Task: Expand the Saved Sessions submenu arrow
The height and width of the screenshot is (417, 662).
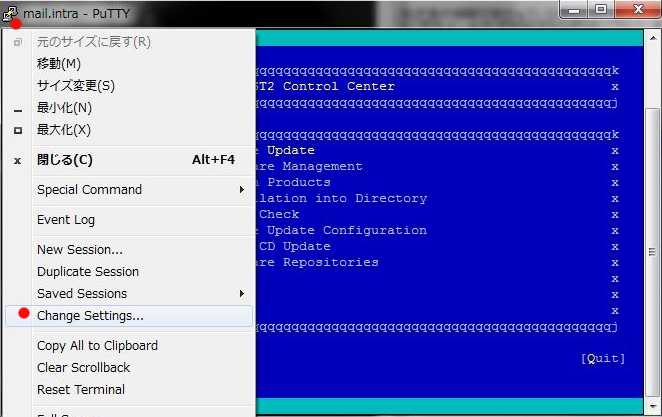Action: [x=242, y=294]
